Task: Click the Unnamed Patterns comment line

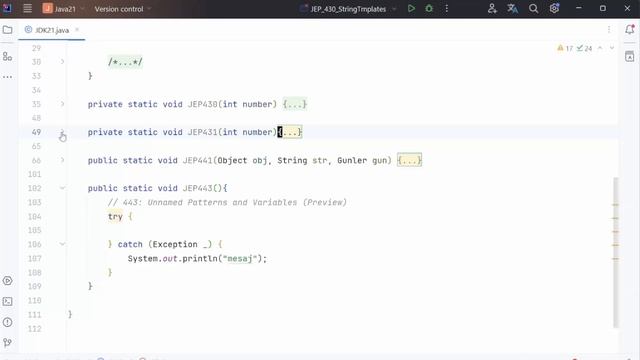Action: coord(227,202)
